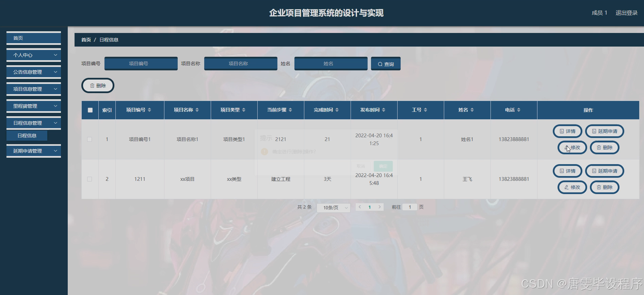Viewport: 644px width, 295px height.
Task: Click 延期申请 for row 1211
Action: point(605,171)
